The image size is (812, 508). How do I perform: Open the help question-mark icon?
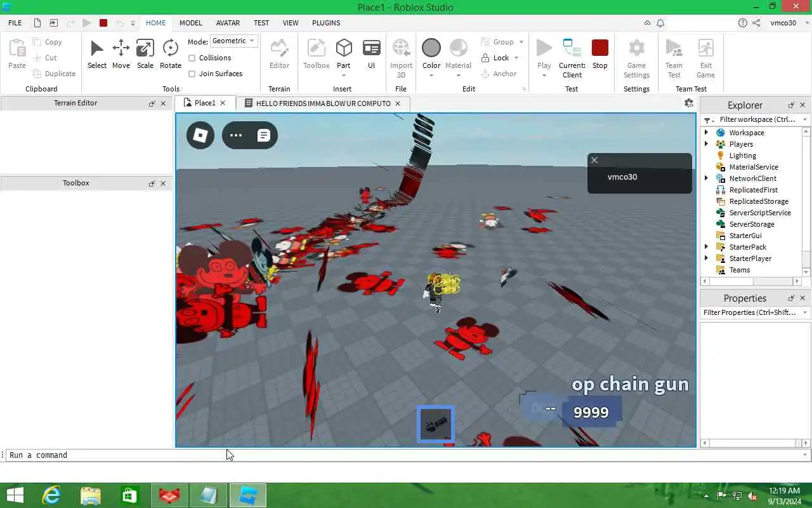pyautogui.click(x=743, y=23)
